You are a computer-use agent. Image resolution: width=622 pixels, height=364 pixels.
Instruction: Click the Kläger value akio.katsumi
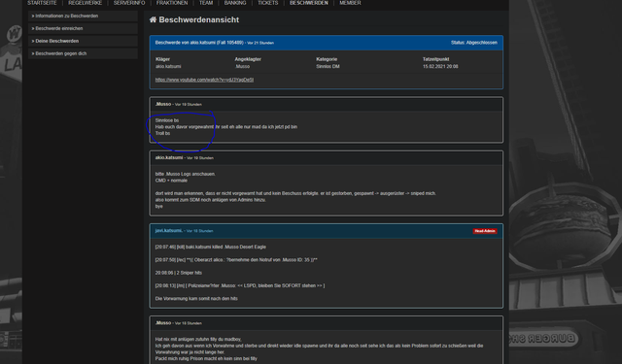coord(168,67)
